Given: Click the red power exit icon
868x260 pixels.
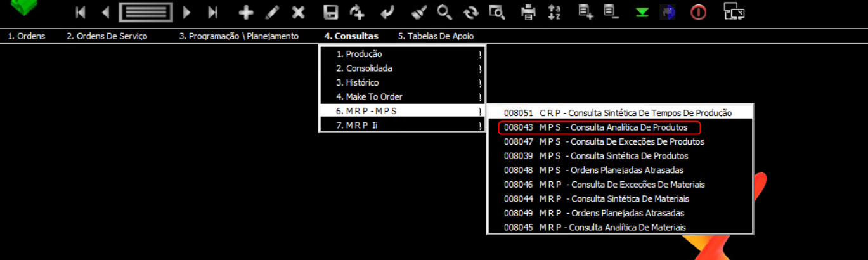Looking at the screenshot, I should (699, 12).
